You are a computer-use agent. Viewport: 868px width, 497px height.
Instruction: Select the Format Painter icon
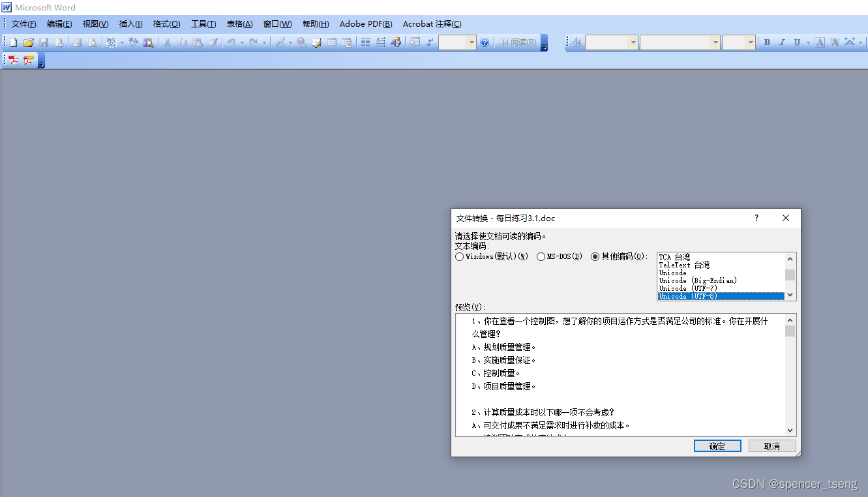tap(213, 42)
